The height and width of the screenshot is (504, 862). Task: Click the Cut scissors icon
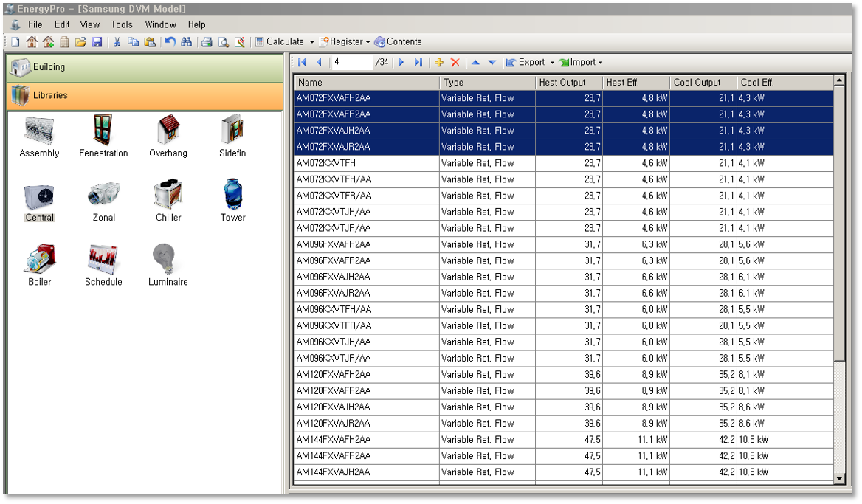(117, 42)
